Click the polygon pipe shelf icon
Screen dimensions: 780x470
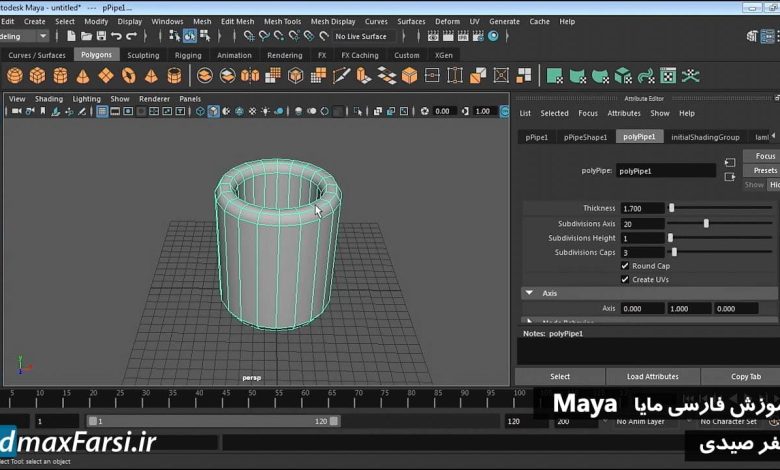174,75
